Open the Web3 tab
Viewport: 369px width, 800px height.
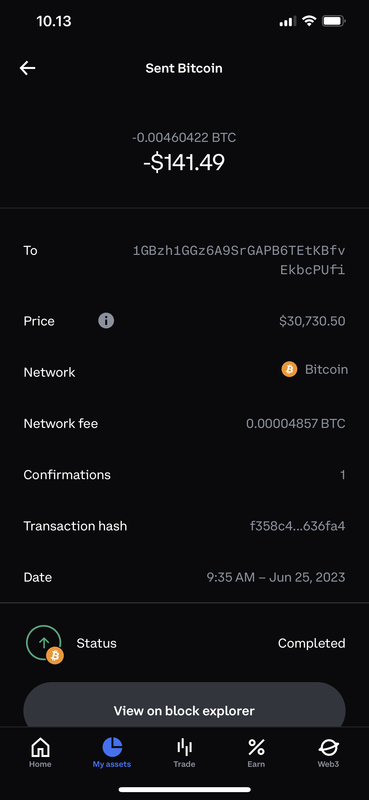328,753
